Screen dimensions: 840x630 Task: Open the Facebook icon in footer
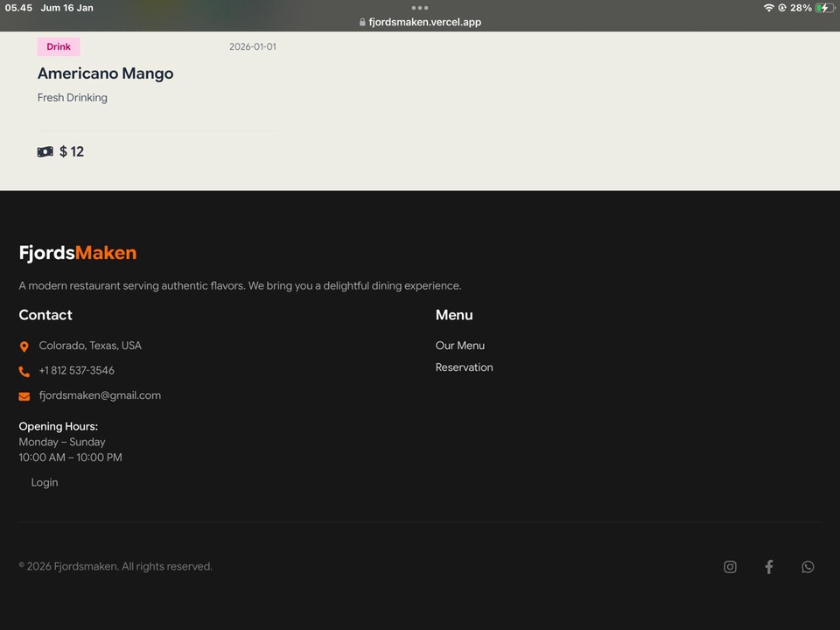point(769,567)
